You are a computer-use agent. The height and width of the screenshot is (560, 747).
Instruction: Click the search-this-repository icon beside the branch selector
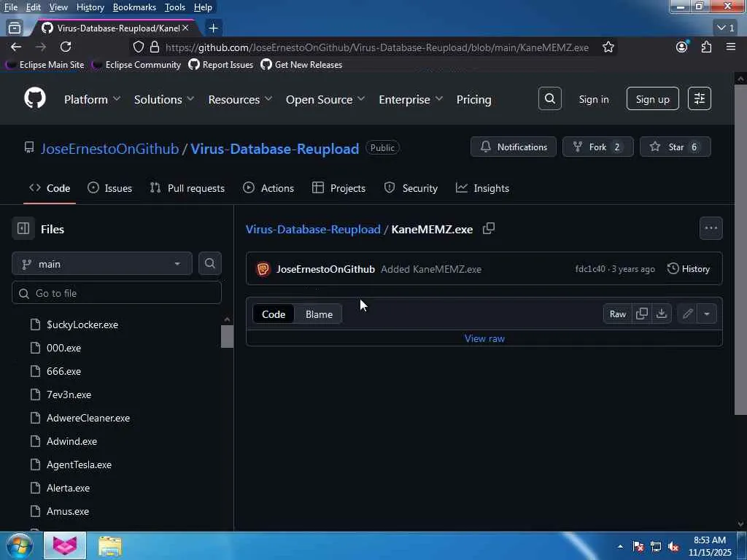coord(209,263)
